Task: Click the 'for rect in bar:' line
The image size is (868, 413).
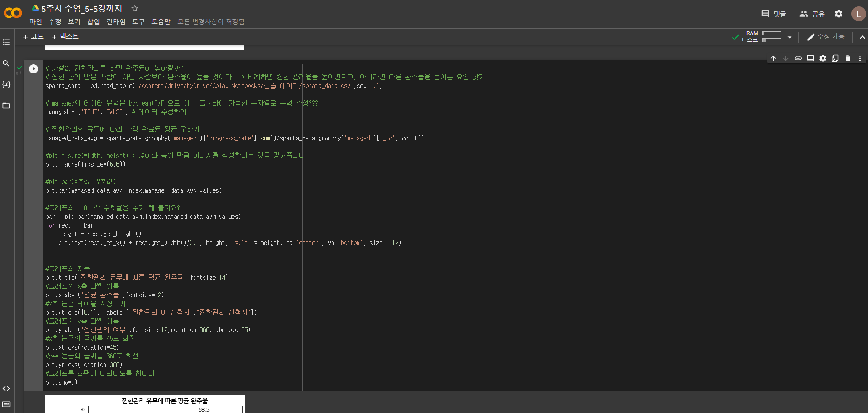Action: pyautogui.click(x=71, y=225)
